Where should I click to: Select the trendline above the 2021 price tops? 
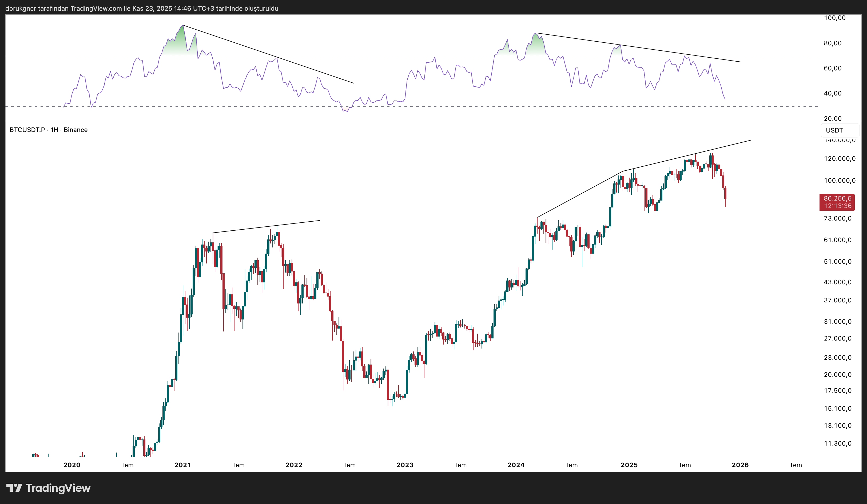pos(267,227)
